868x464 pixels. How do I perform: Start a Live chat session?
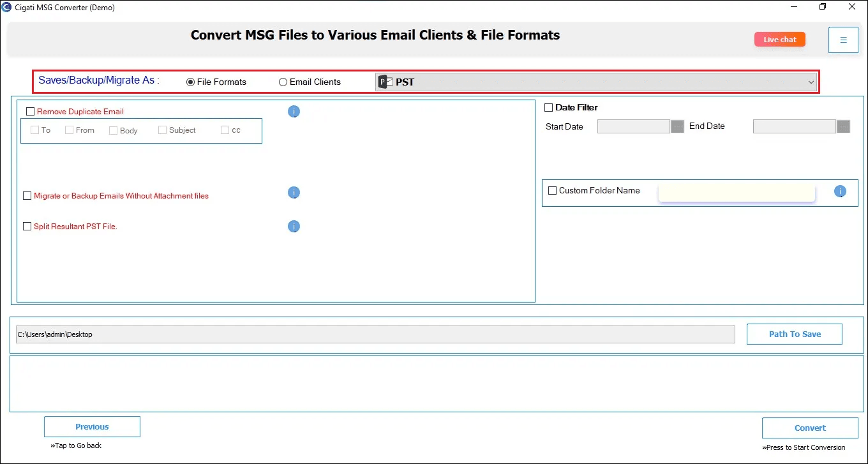pyautogui.click(x=779, y=39)
